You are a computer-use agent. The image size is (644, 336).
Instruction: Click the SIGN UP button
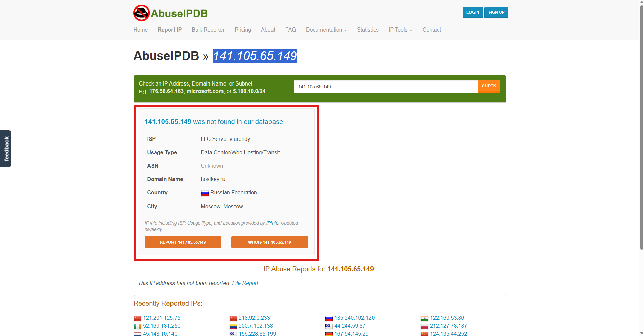tap(496, 12)
